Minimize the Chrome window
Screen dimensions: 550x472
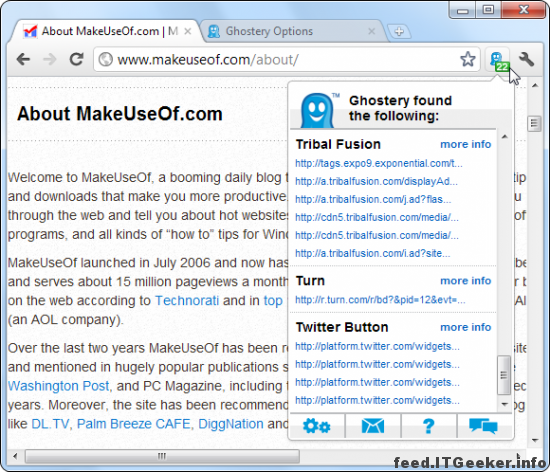pyautogui.click(x=462, y=10)
